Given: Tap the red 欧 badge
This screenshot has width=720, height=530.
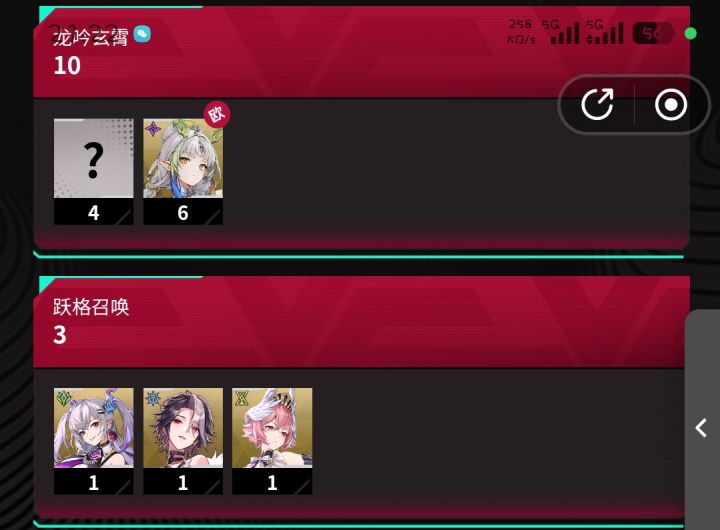Looking at the screenshot, I should pyautogui.click(x=217, y=114).
